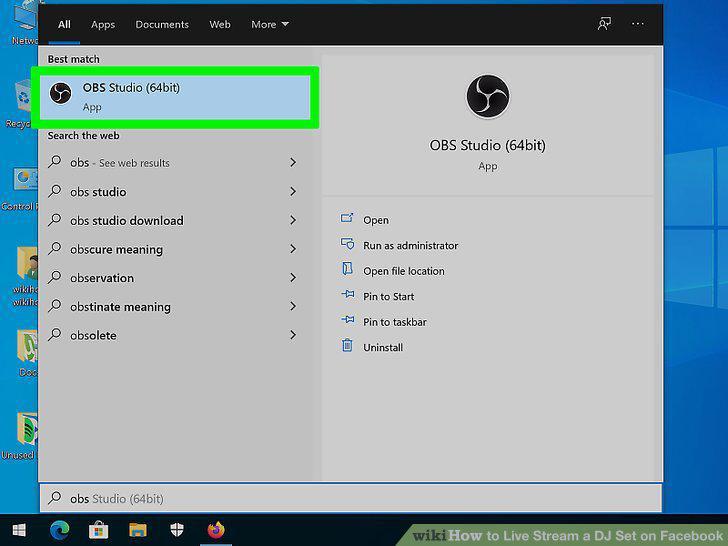Click the magnifier icon next to 'obs studio'
Screen dimensions: 728x546
pos(55,191)
